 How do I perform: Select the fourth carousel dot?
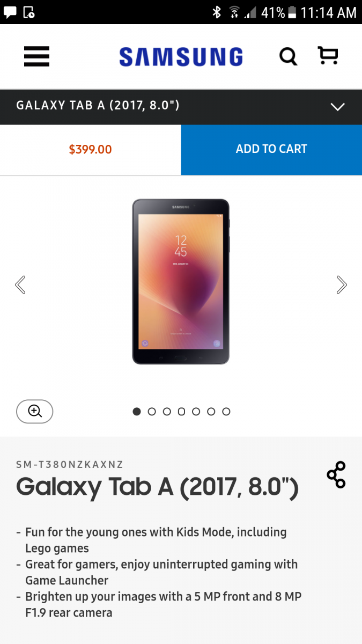(x=181, y=412)
